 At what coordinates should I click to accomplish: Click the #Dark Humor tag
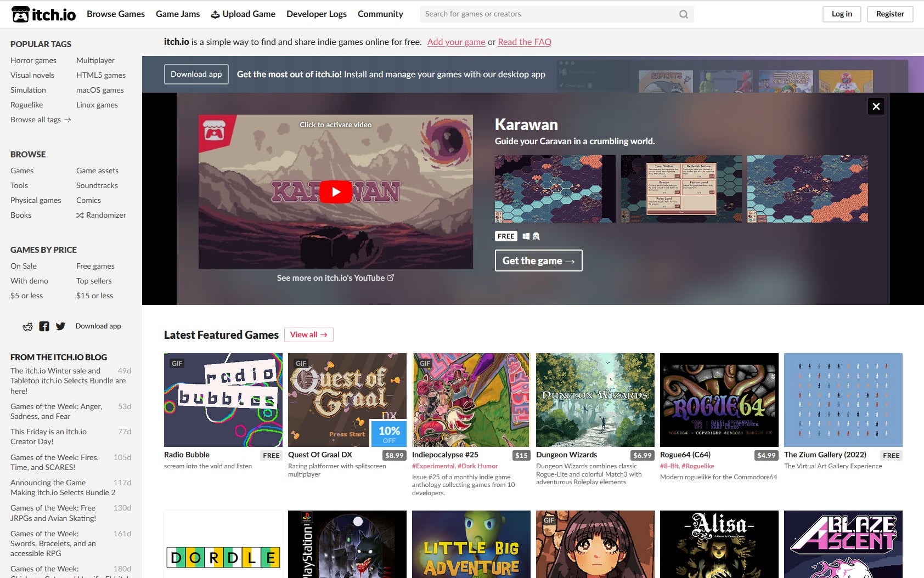click(478, 466)
